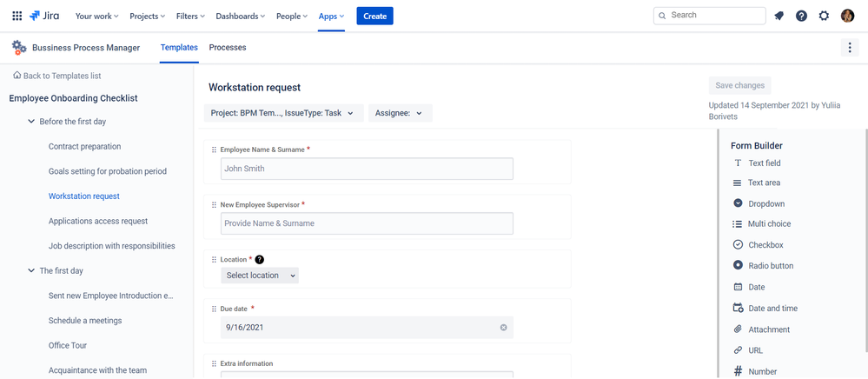This screenshot has width=868, height=379.
Task: Select the Workstation request step
Action: [84, 196]
